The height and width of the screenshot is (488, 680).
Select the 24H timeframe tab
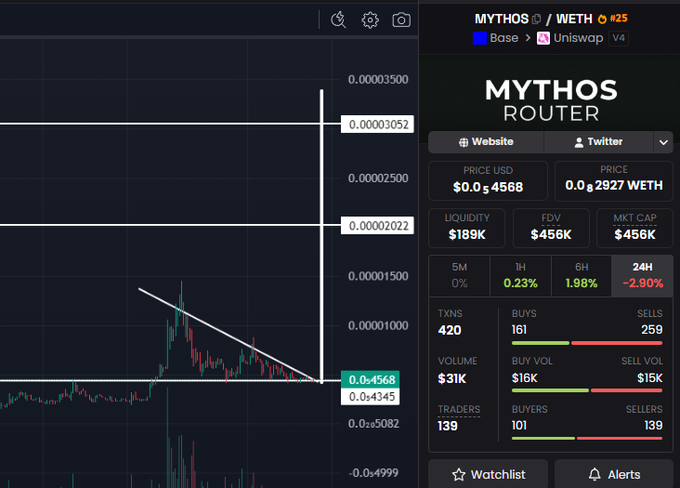[x=642, y=276]
